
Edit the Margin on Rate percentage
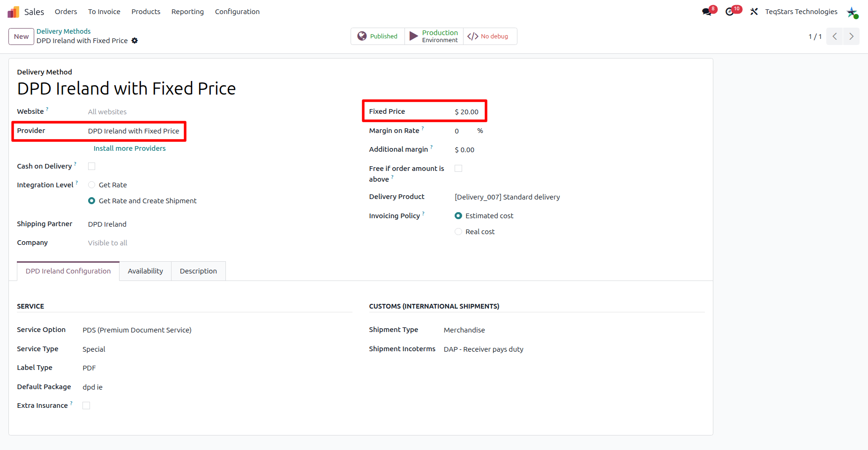(457, 131)
